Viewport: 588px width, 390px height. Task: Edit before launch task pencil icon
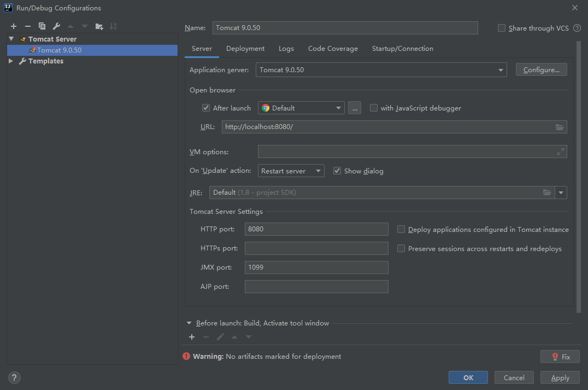220,337
